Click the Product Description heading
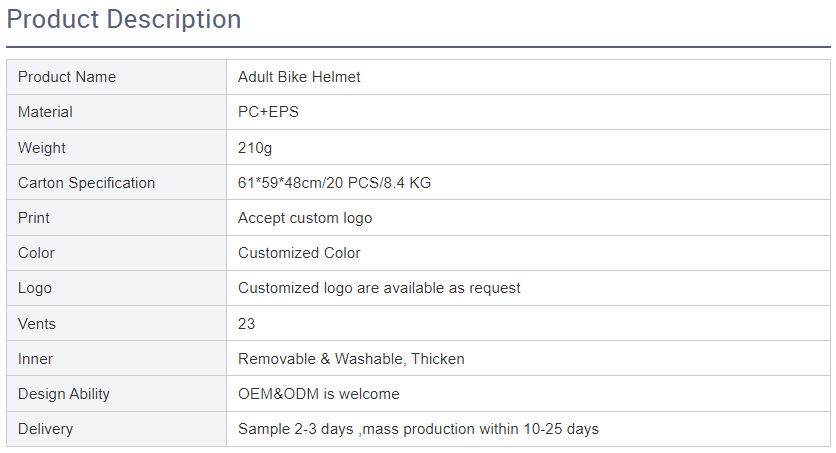The width and height of the screenshot is (836, 453). click(124, 20)
